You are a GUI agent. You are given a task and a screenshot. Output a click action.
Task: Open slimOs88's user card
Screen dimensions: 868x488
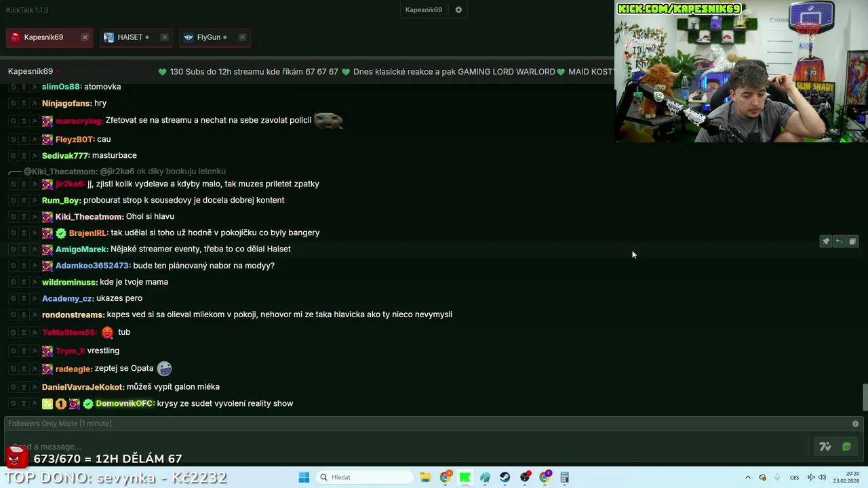[x=62, y=87]
